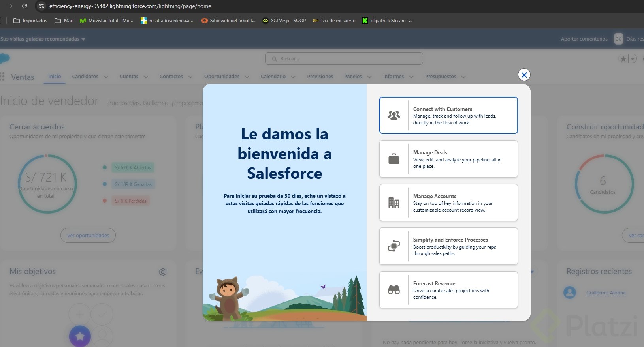This screenshot has height=347, width=644.
Task: Close the Salesforce welcome dialog
Action: pyautogui.click(x=524, y=75)
